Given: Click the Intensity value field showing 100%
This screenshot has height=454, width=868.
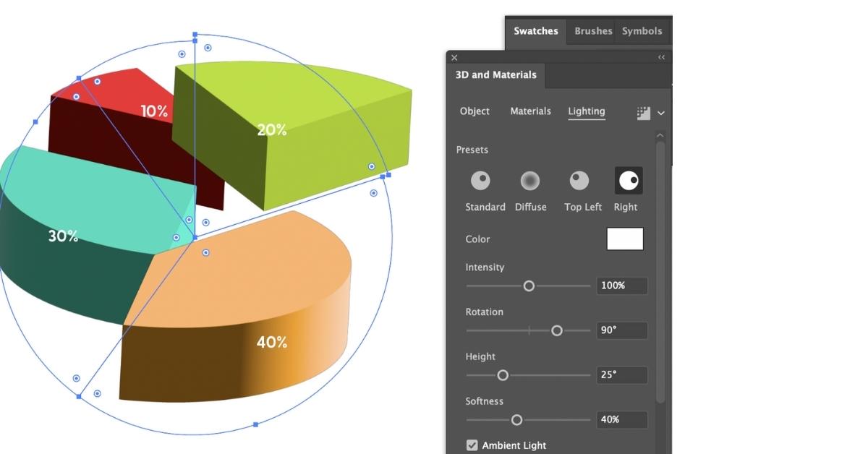Looking at the screenshot, I should tap(622, 286).
